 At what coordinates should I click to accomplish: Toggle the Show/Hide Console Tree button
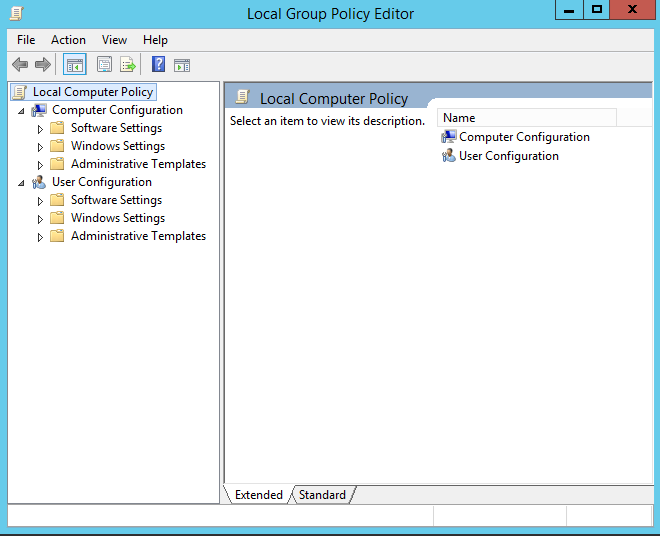[x=74, y=65]
